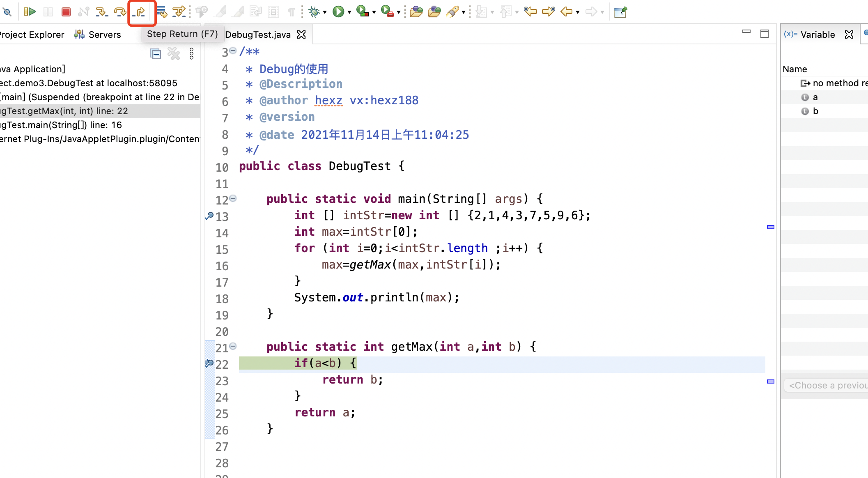Toggle Use Step Filters icon
Viewport: 868px width, 478px height.
(x=179, y=11)
